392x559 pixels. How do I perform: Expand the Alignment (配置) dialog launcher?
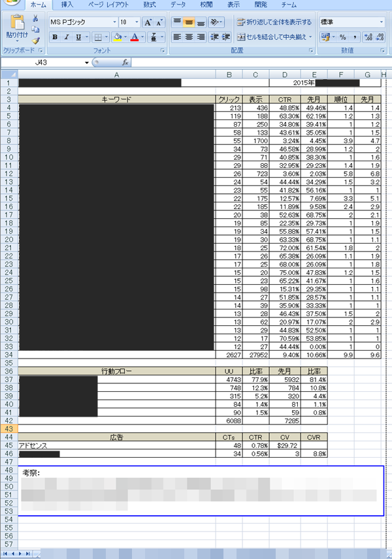click(311, 51)
